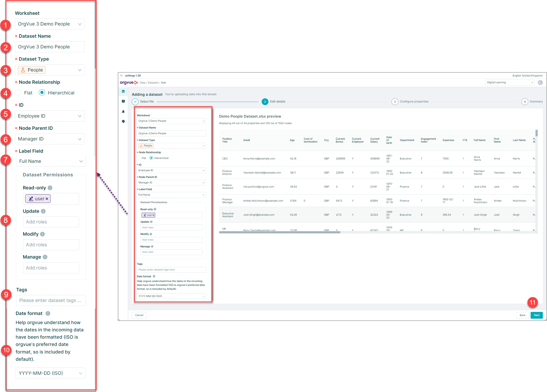
Task: Open Digital Learning tenant dropdown
Action: point(510,82)
